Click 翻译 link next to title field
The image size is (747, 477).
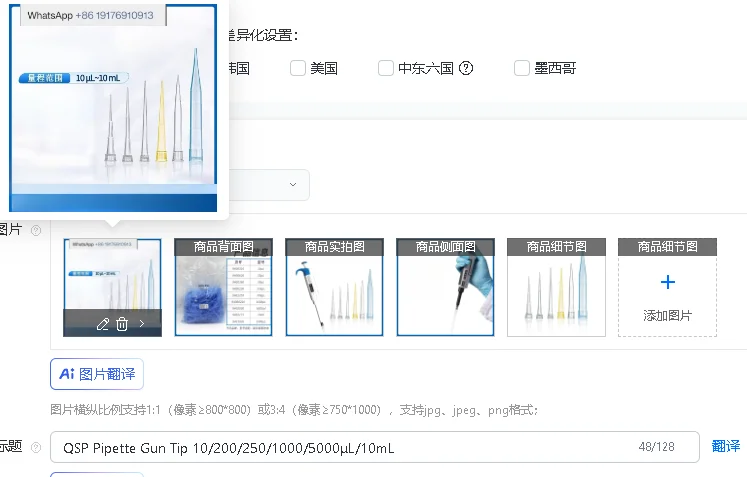point(726,447)
